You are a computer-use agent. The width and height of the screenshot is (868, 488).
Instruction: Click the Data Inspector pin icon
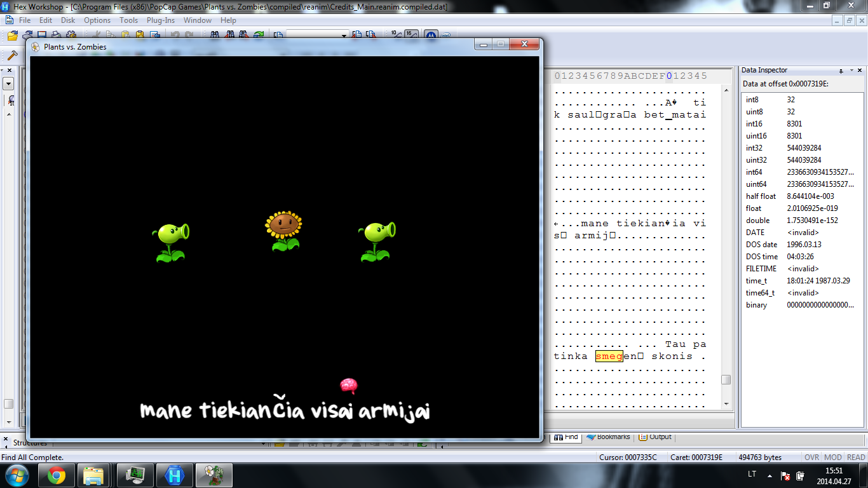pyautogui.click(x=841, y=71)
